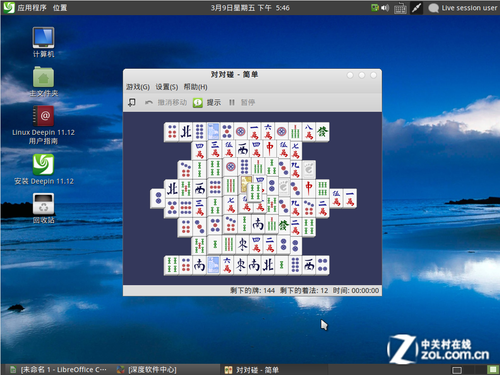Image resolution: width=500 pixels, height=375 pixels.
Task: Open the 帮助(H) menu
Action: coord(195,87)
